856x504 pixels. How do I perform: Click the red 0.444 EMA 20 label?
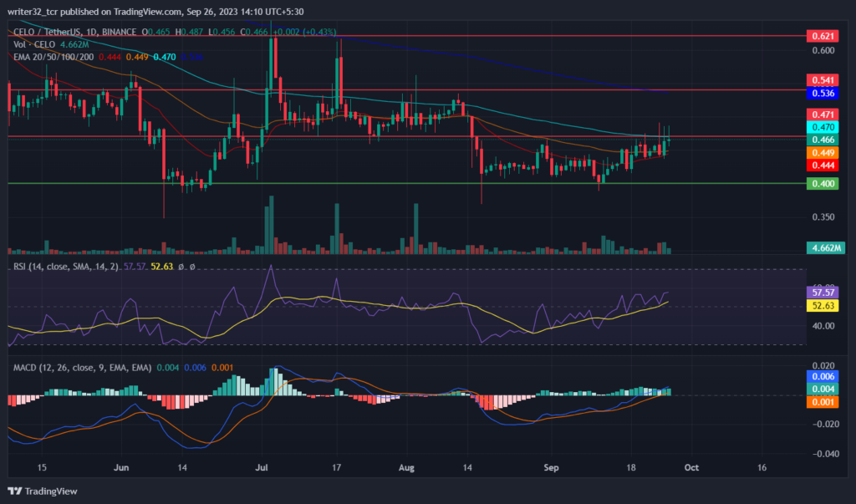[823, 165]
